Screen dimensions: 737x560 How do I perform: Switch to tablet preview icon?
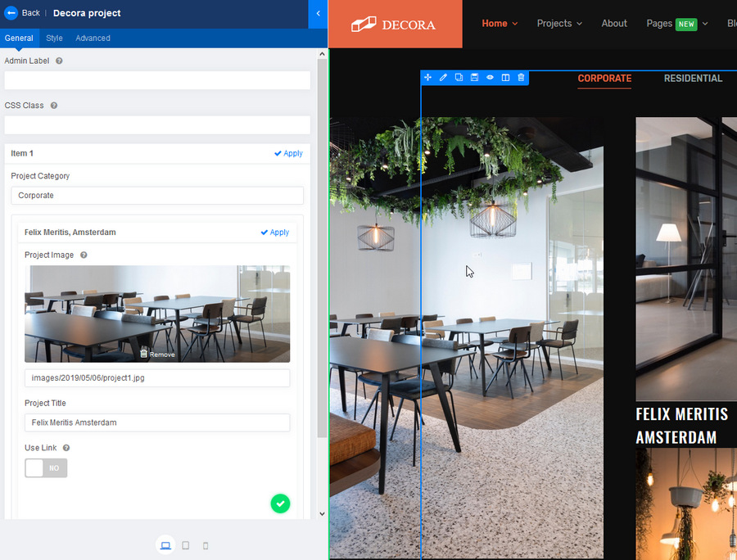click(186, 545)
